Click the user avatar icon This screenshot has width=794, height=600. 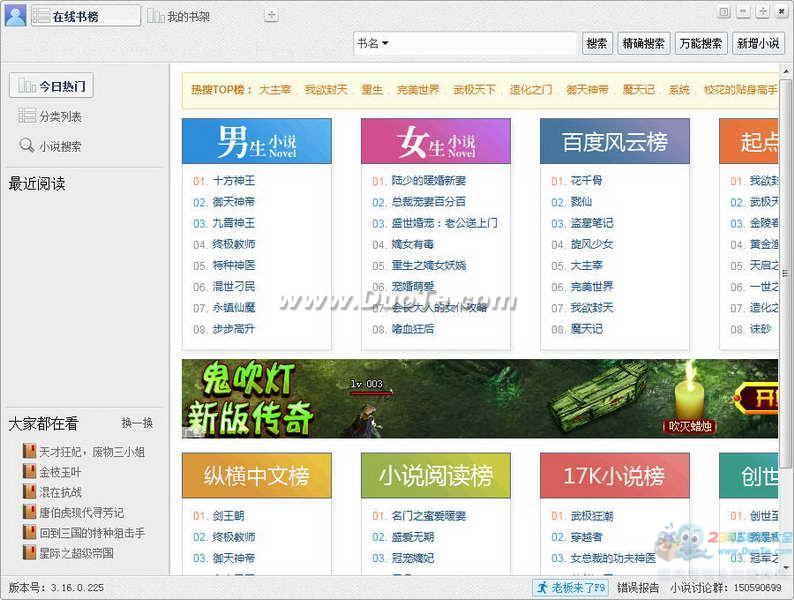[x=15, y=15]
